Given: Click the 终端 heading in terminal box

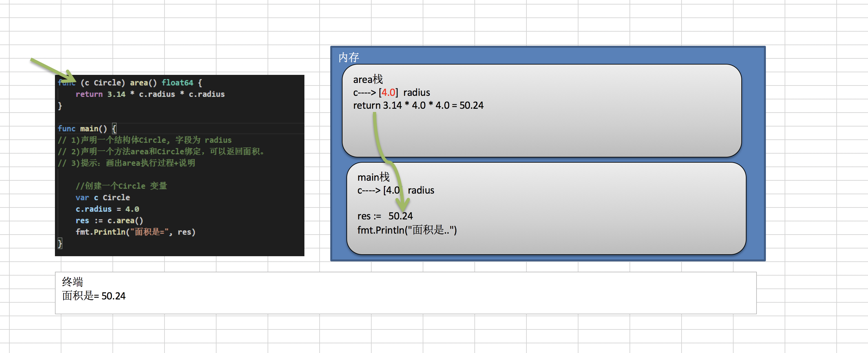Looking at the screenshot, I should (x=72, y=282).
